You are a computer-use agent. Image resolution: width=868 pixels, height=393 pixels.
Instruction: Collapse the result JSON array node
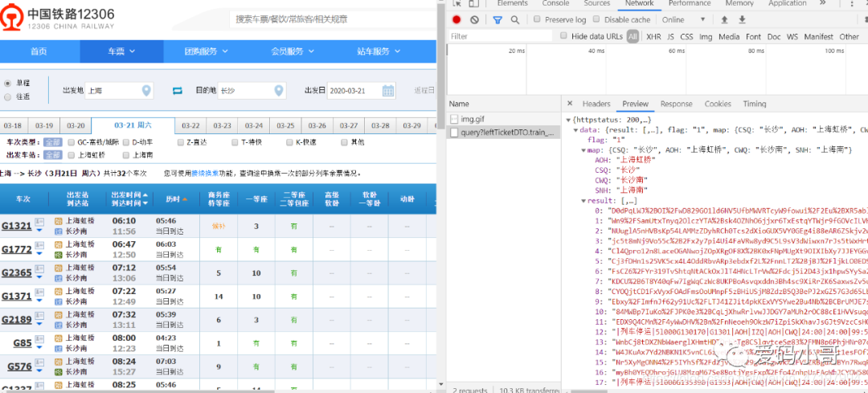point(583,201)
